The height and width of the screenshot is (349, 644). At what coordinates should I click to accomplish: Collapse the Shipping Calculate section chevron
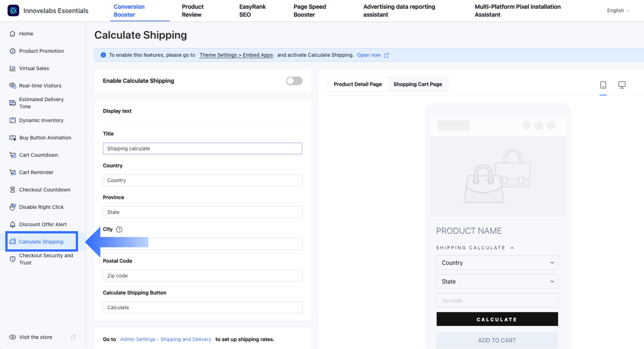click(512, 248)
